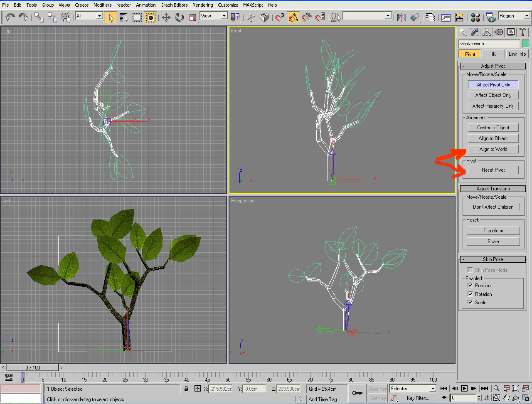Open the selection filter All dropdown
Viewport: 532px width, 404px height.
(x=99, y=16)
